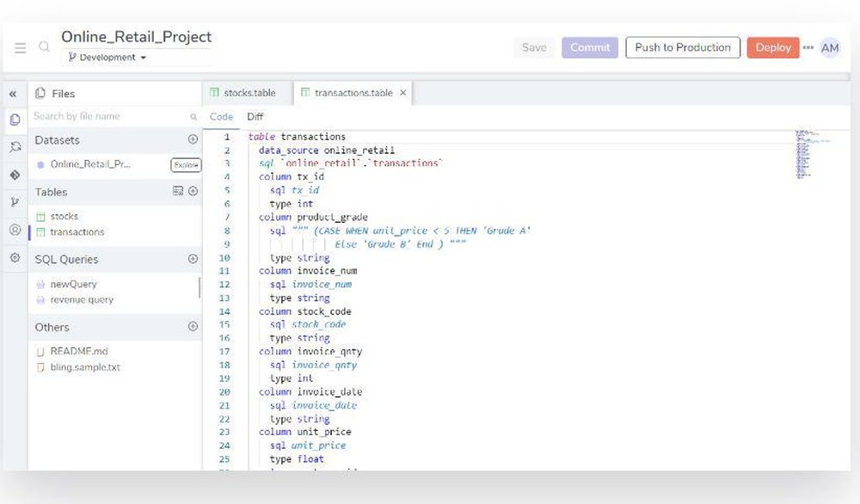Add a new table with plus icon

[x=193, y=191]
